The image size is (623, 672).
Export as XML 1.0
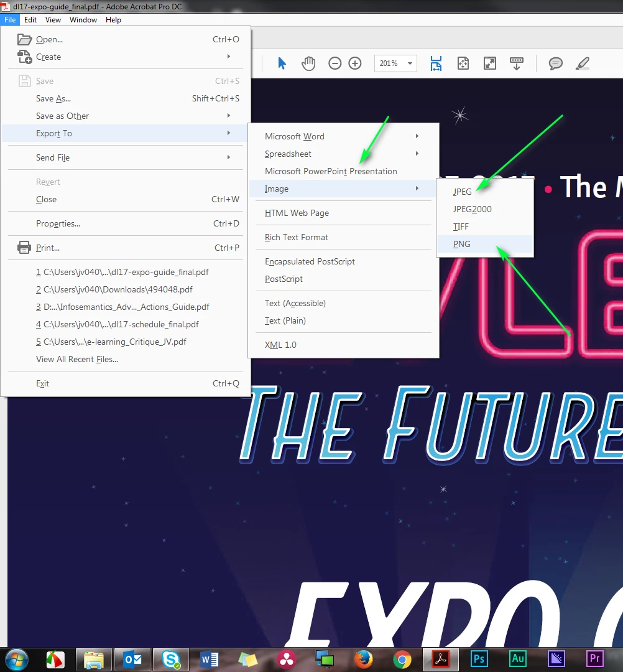coord(343,345)
